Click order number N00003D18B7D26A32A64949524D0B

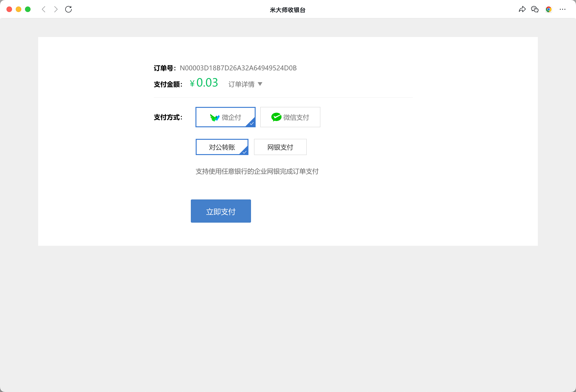pyautogui.click(x=238, y=68)
